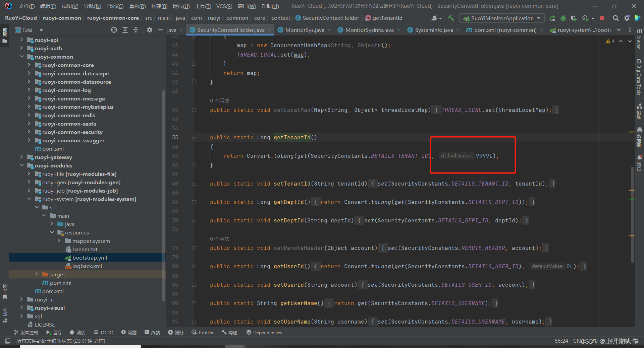Click the Build project hammer icon

click(x=451, y=18)
